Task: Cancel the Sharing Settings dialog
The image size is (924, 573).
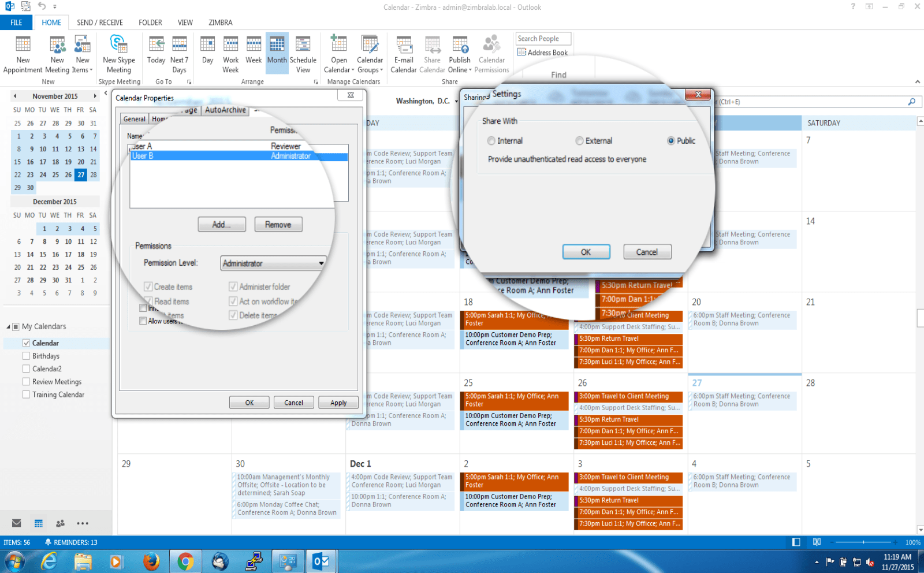Action: pos(647,252)
